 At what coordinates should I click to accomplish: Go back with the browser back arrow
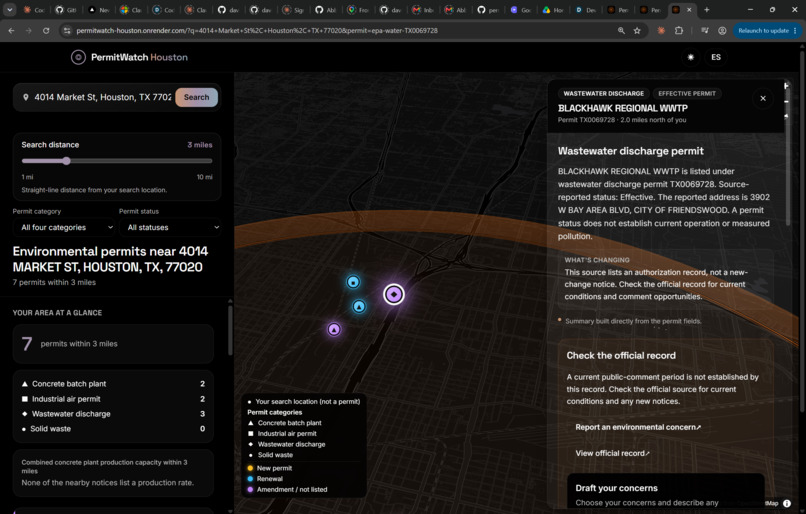pyautogui.click(x=11, y=31)
